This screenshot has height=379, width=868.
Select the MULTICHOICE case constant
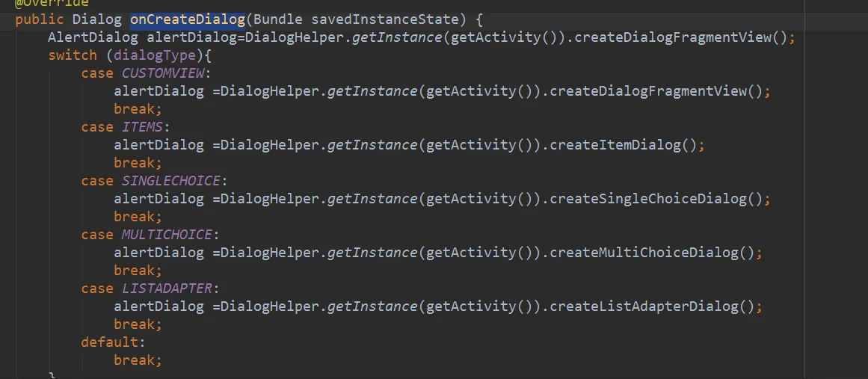(x=167, y=235)
